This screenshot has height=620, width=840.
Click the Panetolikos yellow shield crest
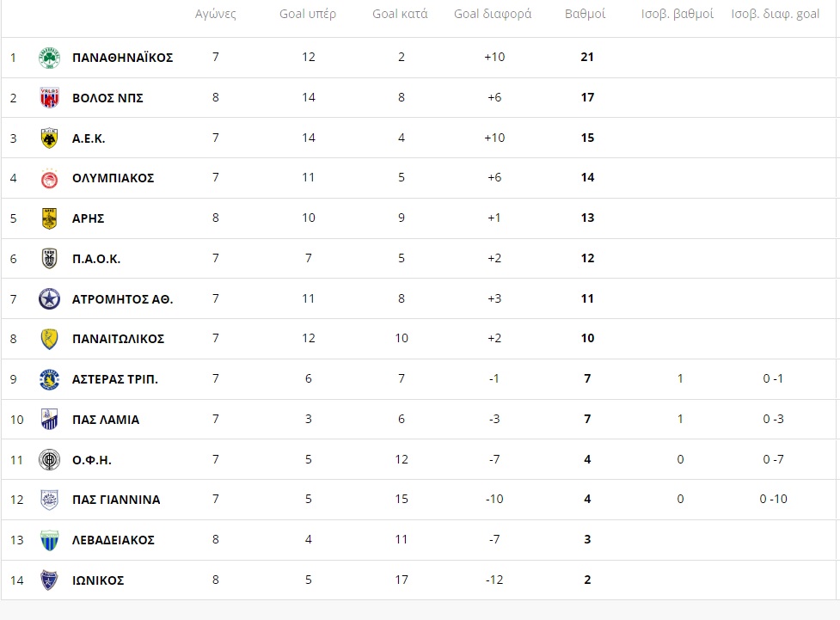pos(49,339)
